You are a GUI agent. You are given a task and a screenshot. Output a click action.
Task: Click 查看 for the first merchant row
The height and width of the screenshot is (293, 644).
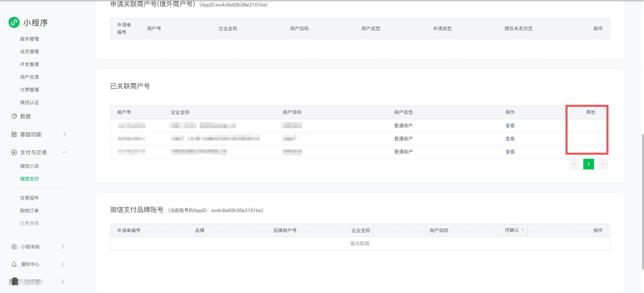510,126
